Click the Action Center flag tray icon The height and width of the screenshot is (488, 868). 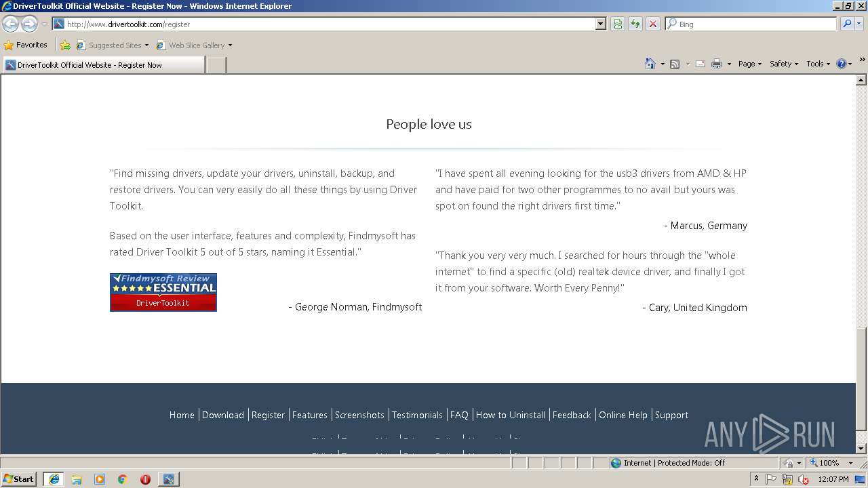771,479
